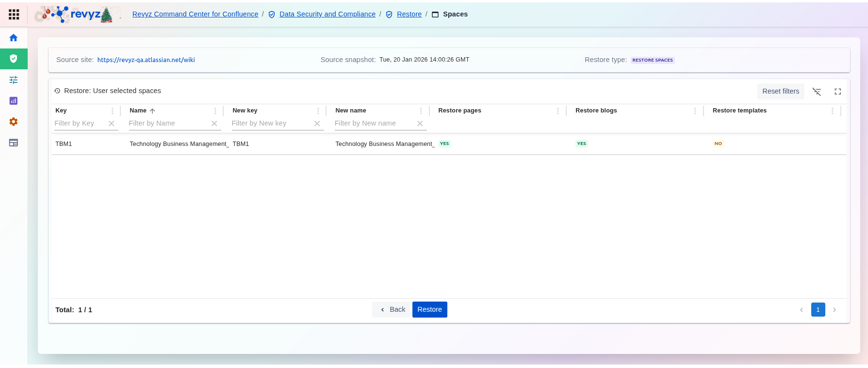Open the Restore templates column menu
Viewport: 868px width, 368px height.
pyautogui.click(x=832, y=111)
